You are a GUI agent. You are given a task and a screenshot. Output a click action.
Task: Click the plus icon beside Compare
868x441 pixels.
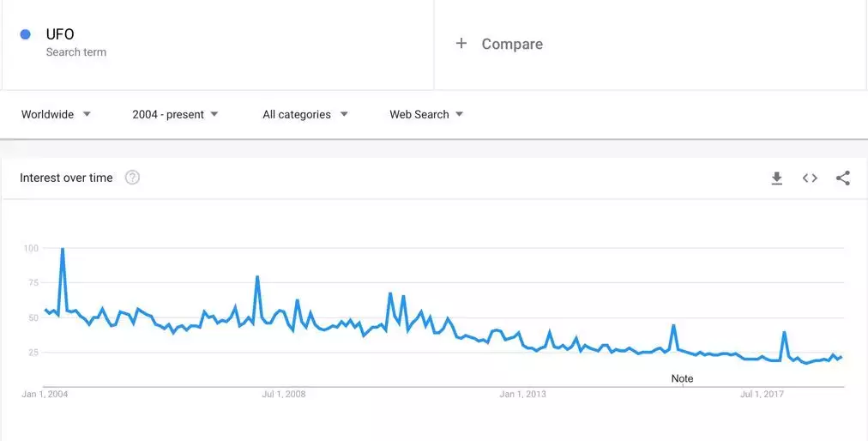pos(461,43)
